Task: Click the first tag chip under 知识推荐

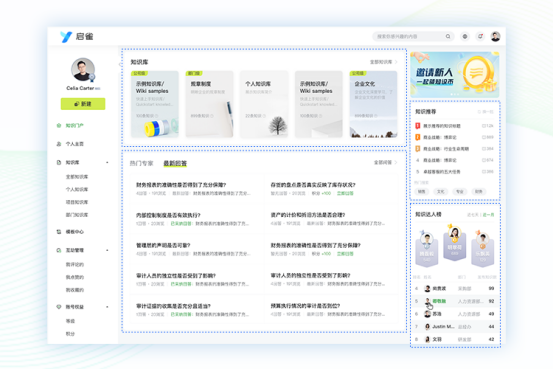Action: pyautogui.click(x=422, y=192)
